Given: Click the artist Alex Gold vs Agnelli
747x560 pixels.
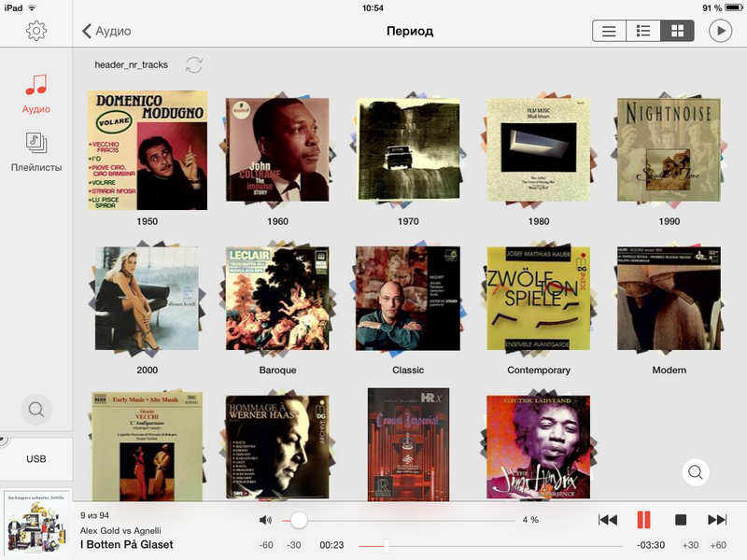Looking at the screenshot, I should 120,530.
